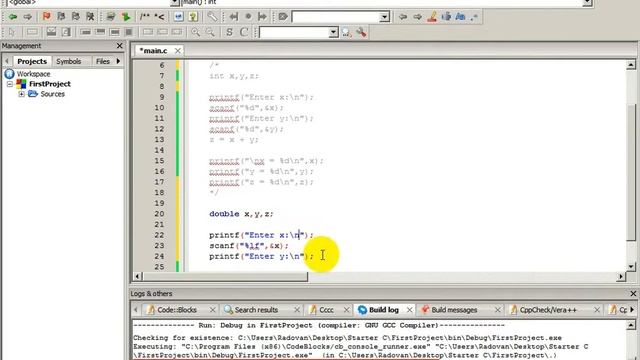The image size is (640, 360).
Task: Go to previous bookmark icon
Action: point(61,17)
